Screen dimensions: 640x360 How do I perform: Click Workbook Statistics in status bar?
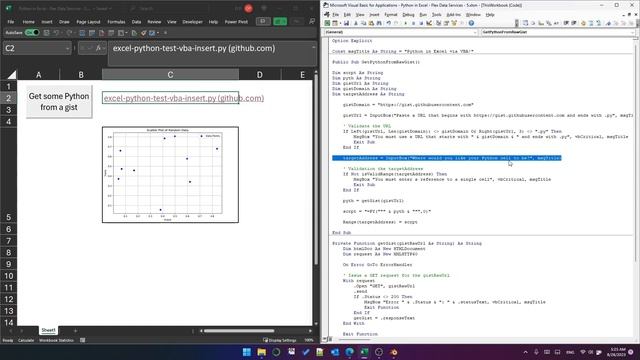pyautogui.click(x=56, y=340)
